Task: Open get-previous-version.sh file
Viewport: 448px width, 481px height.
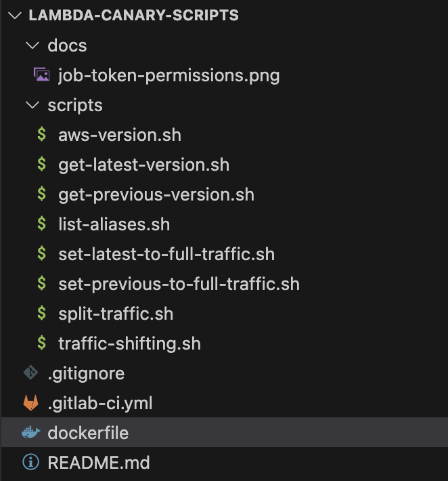Action: point(156,195)
